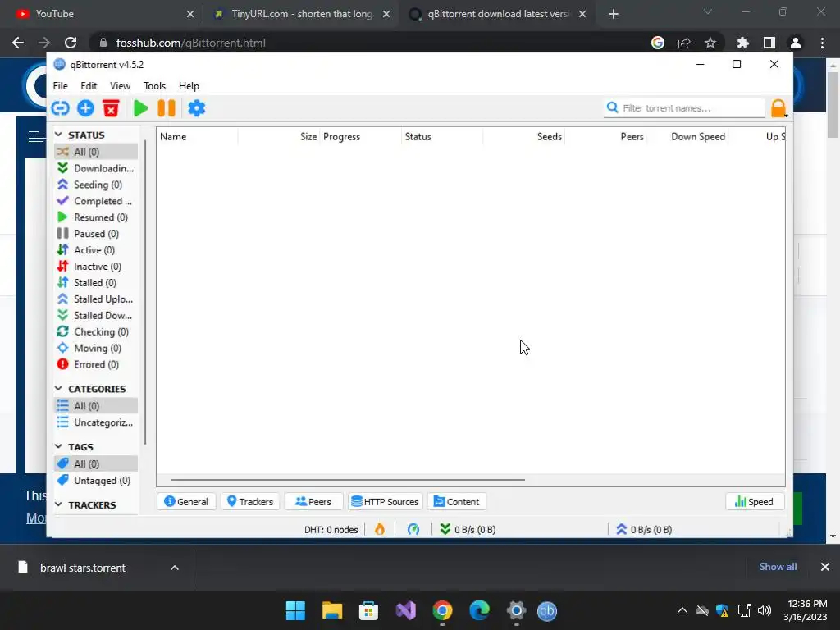Image resolution: width=840 pixels, height=630 pixels.
Task: Select Untagged (0) tag filter
Action: tap(95, 481)
